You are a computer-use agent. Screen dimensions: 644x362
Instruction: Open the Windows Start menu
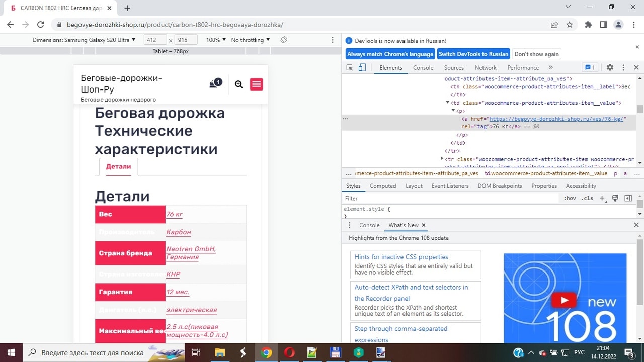point(11,352)
